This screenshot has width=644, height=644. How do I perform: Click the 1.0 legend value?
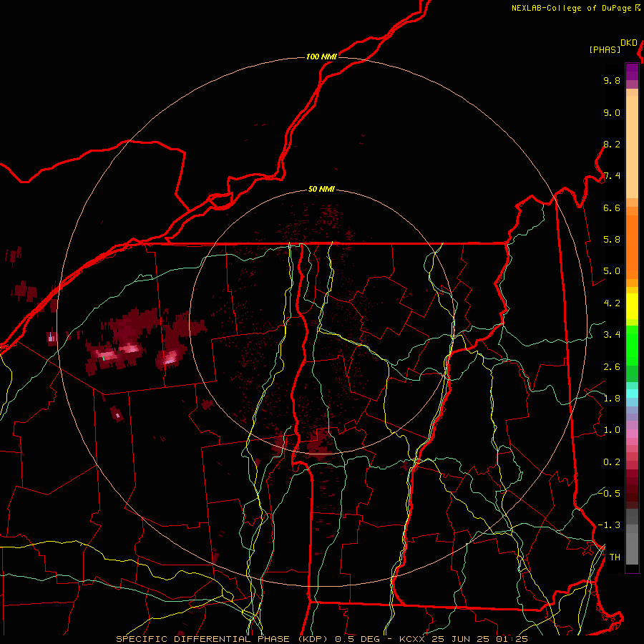coord(612,430)
